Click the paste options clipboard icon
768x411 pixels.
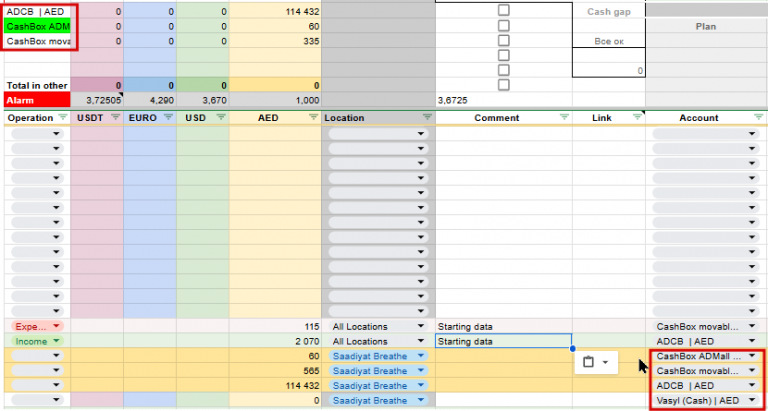coord(589,362)
